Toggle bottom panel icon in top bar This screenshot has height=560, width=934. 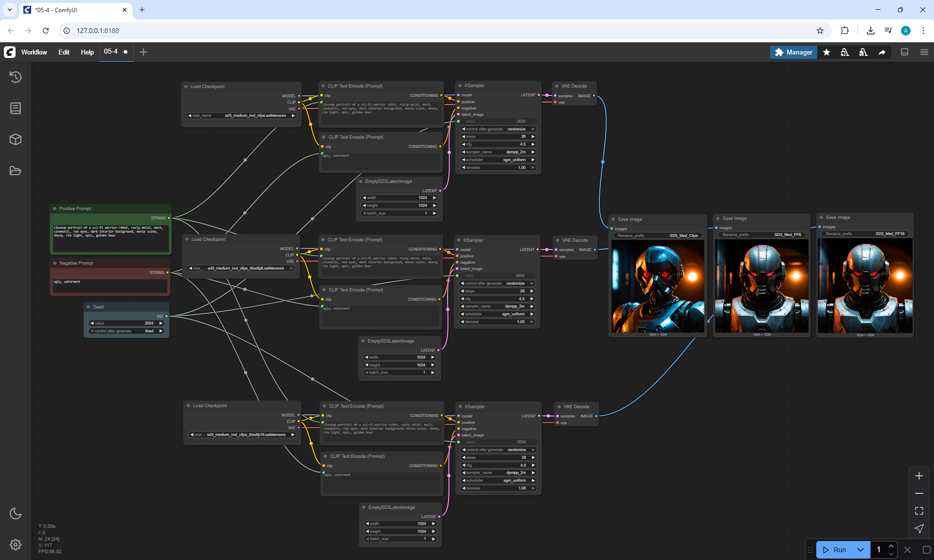click(x=904, y=52)
